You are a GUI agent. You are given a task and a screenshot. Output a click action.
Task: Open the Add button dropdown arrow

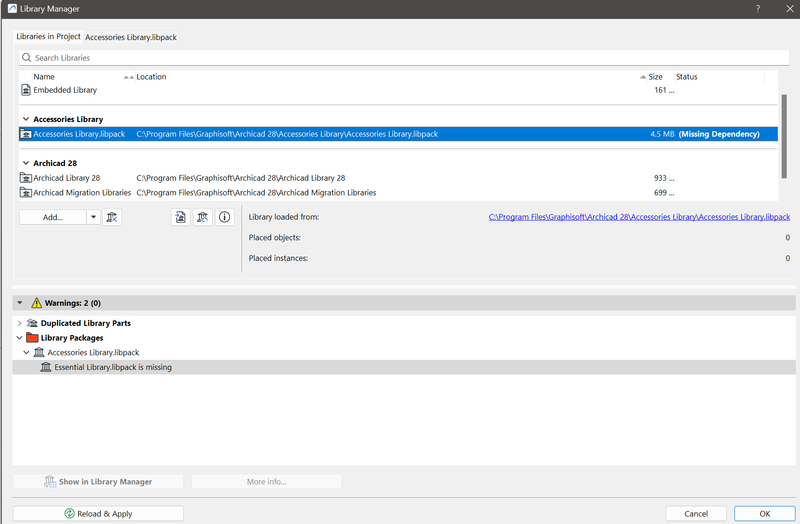click(x=93, y=217)
